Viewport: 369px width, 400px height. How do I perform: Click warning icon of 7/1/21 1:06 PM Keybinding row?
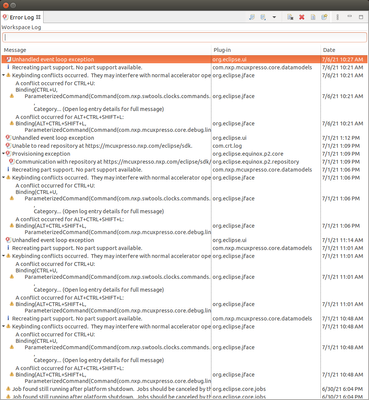coord(9,178)
